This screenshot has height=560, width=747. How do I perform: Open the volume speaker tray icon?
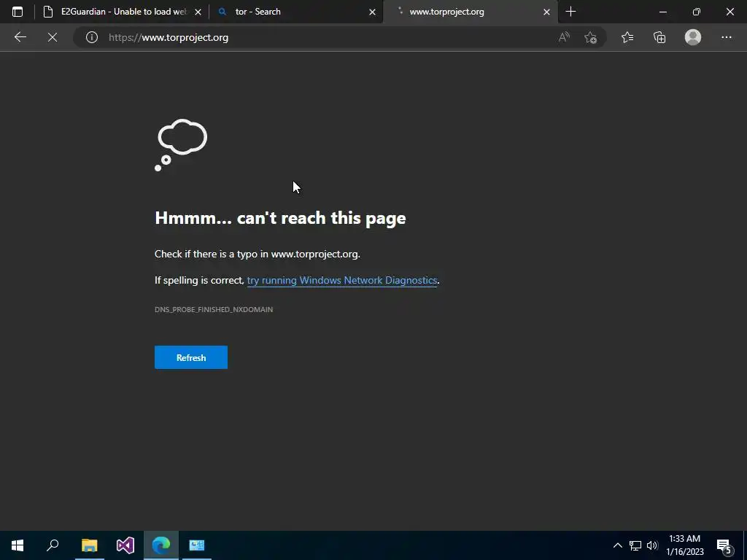coord(652,545)
